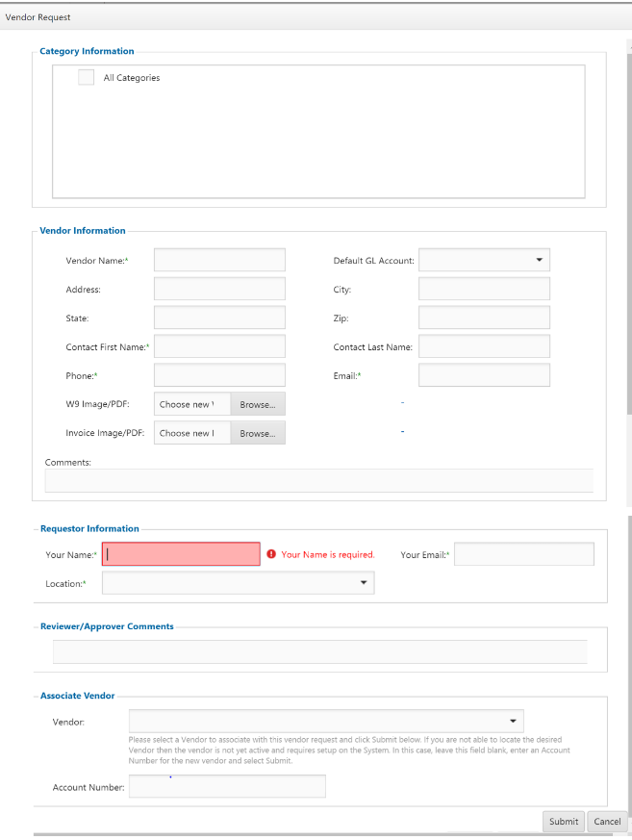This screenshot has width=632, height=840.
Task: Click into the Vendor Name field
Action: 219,260
